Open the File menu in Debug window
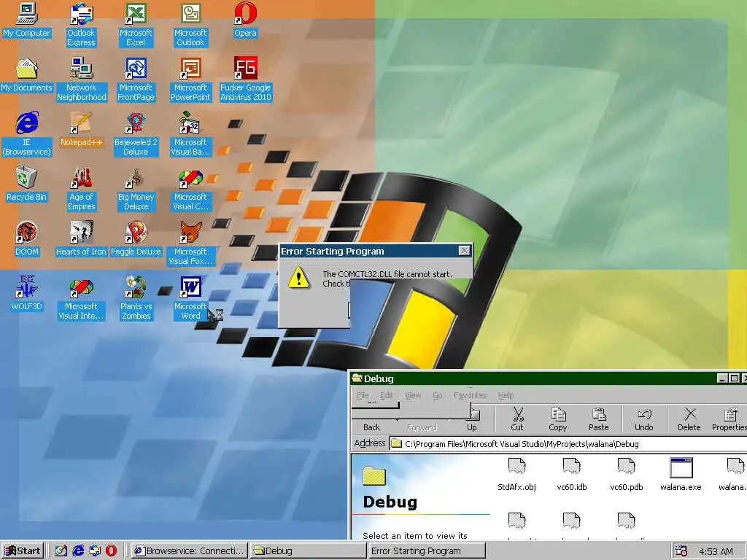The height and width of the screenshot is (560, 747). 363,395
